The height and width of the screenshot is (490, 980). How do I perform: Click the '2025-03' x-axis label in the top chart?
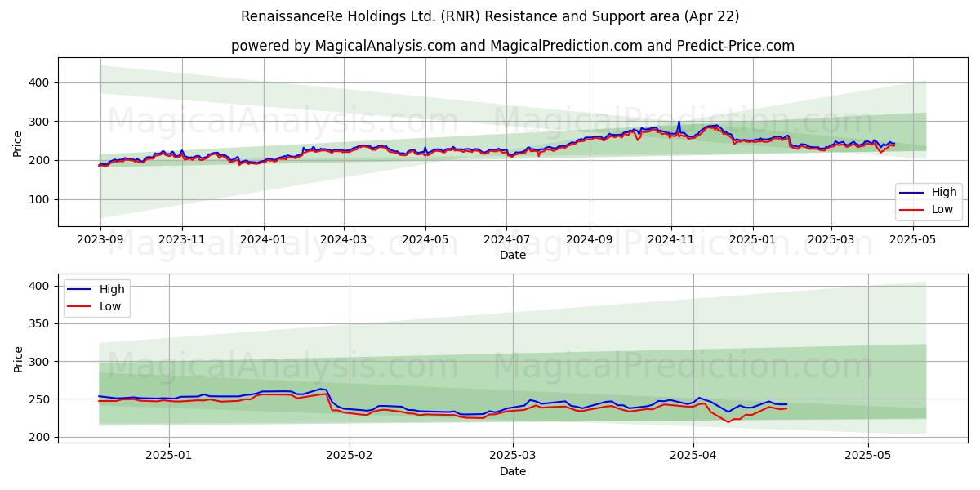[x=831, y=240]
